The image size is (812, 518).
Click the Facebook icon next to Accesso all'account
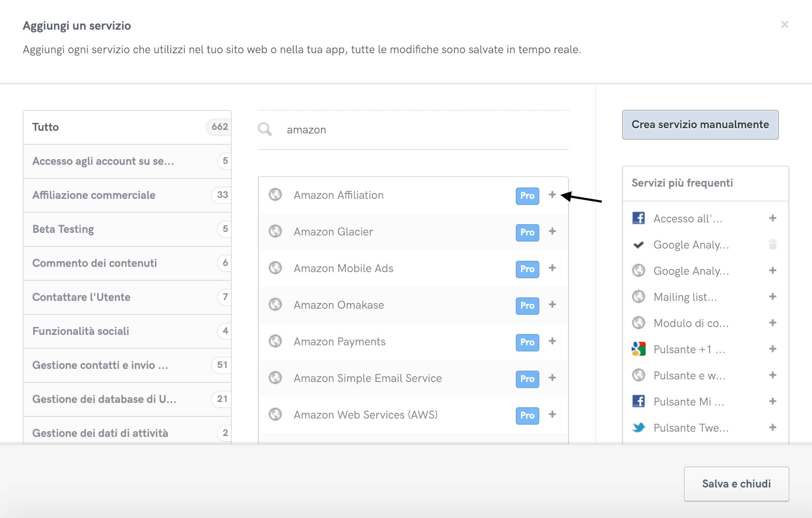click(x=638, y=218)
